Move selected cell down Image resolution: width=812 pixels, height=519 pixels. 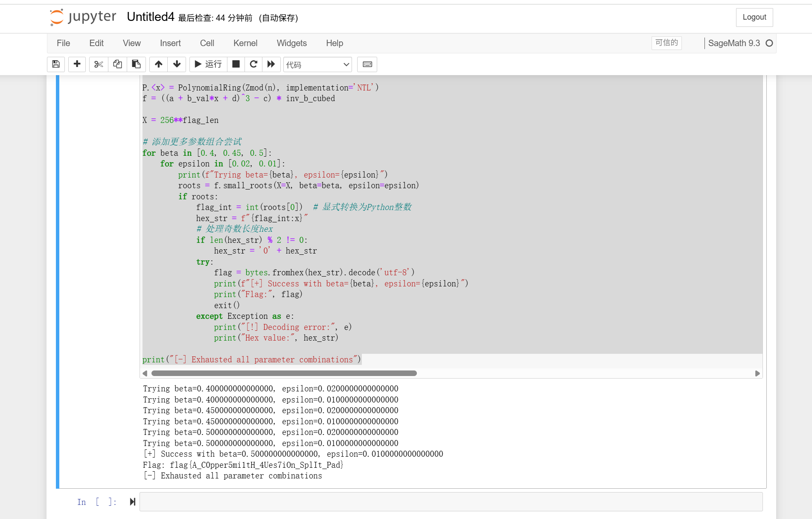[x=177, y=64]
